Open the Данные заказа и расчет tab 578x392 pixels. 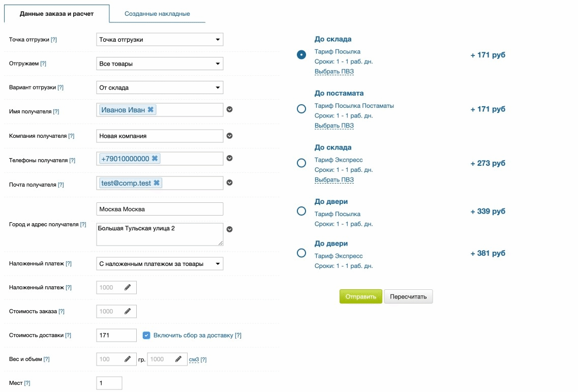tap(56, 14)
